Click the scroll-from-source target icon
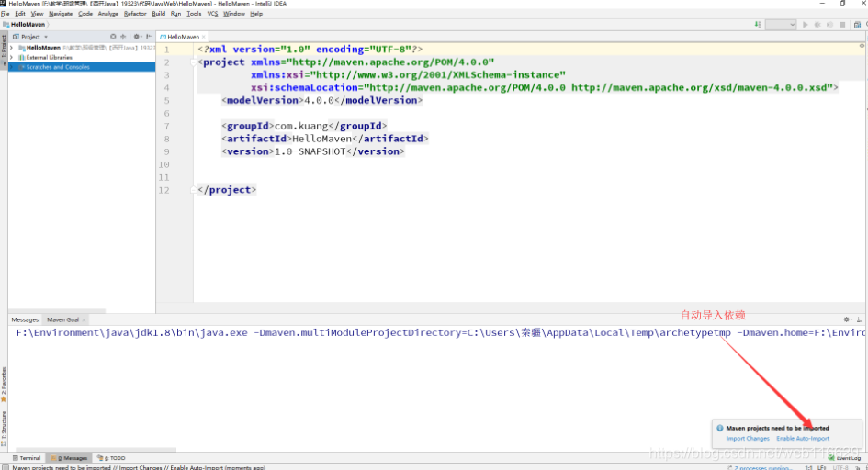The image size is (868, 470). pos(113,37)
